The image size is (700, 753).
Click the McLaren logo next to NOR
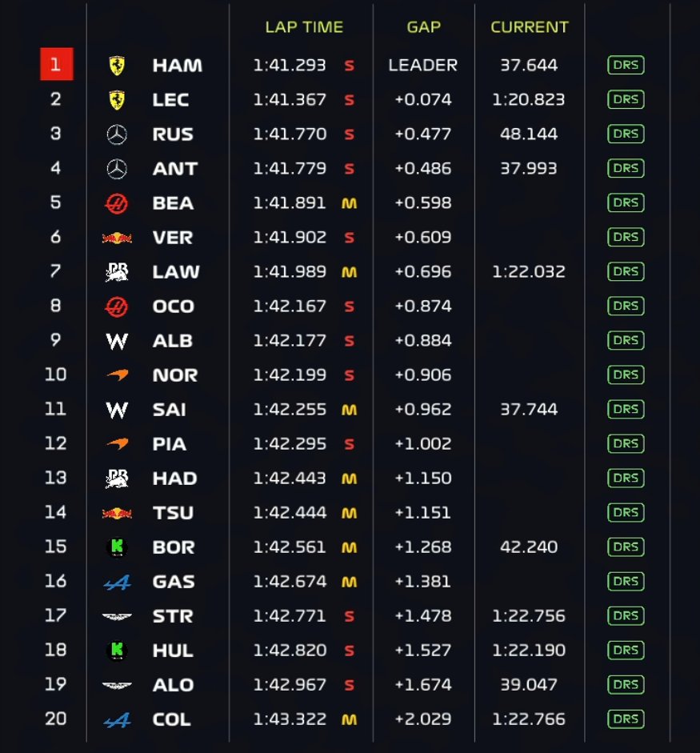click(x=117, y=375)
